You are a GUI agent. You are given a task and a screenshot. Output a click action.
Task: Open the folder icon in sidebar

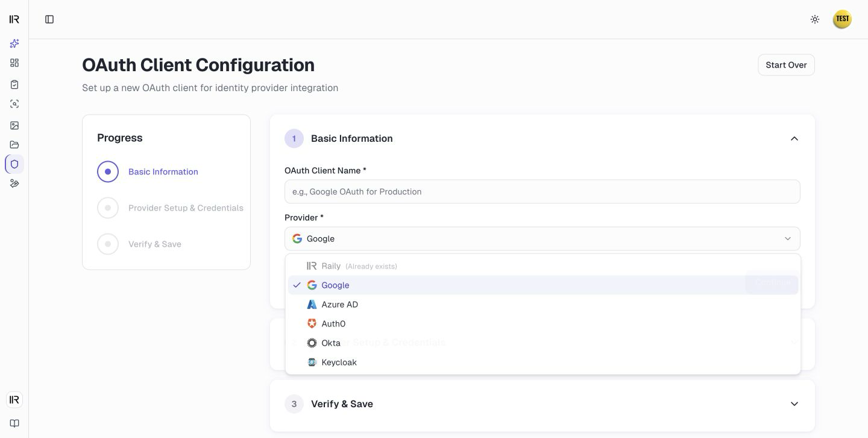[14, 145]
